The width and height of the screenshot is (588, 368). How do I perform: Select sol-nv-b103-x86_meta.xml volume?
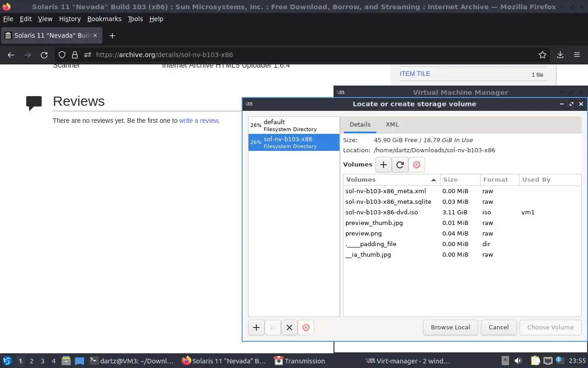[462, 191]
